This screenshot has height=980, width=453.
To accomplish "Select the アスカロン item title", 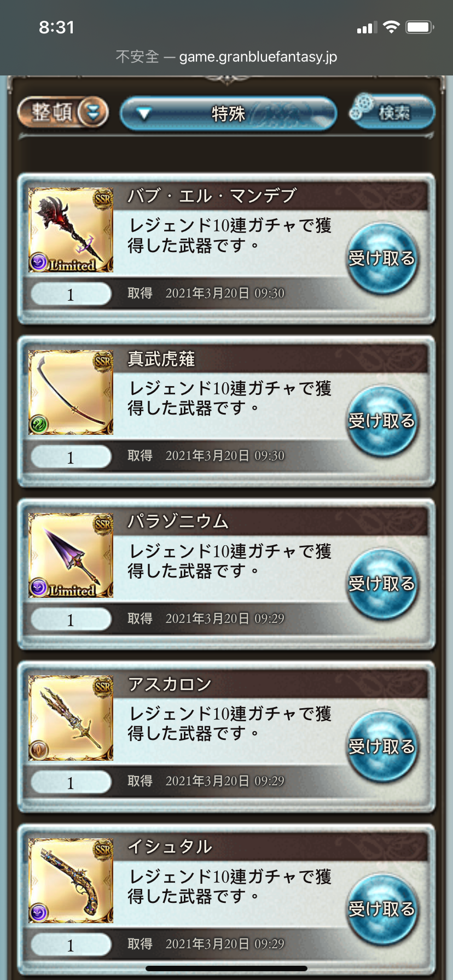I will [x=170, y=684].
